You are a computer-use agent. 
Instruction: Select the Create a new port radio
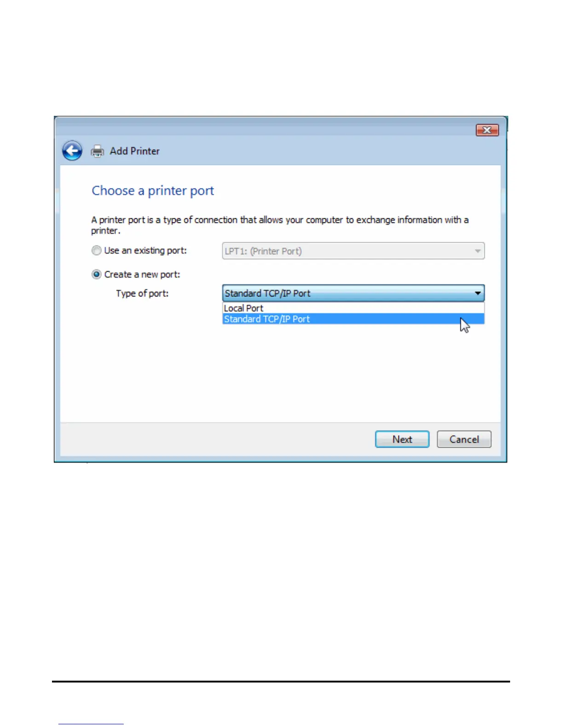pyautogui.click(x=96, y=274)
